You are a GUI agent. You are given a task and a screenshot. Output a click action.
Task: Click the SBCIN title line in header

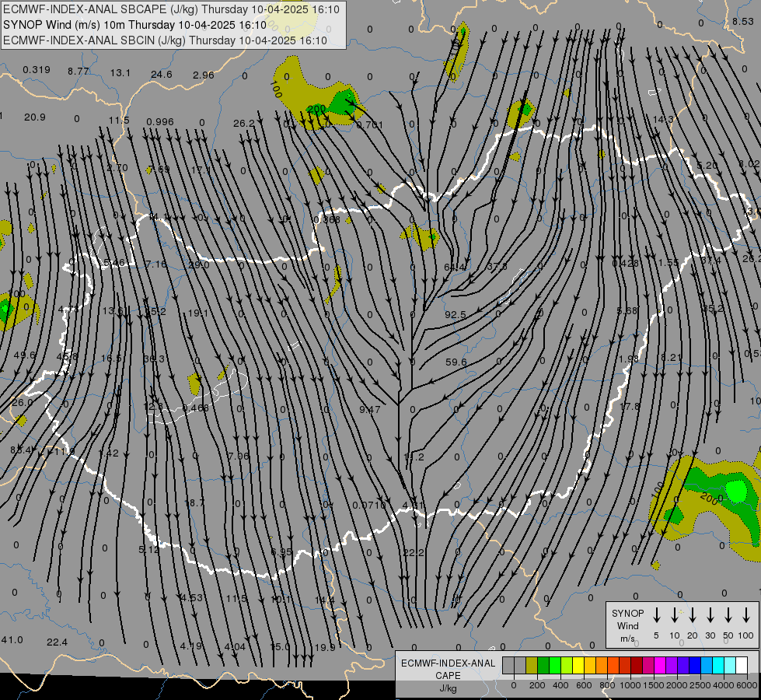(x=165, y=40)
